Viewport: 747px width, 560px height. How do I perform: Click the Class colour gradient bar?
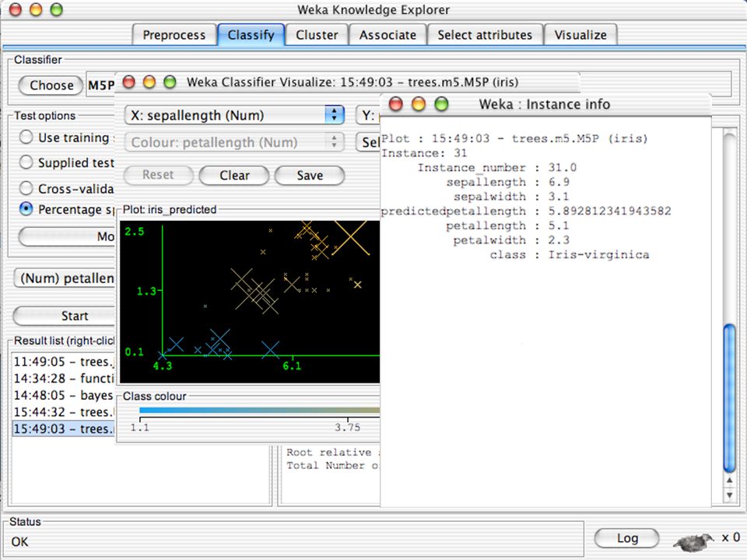click(260, 410)
